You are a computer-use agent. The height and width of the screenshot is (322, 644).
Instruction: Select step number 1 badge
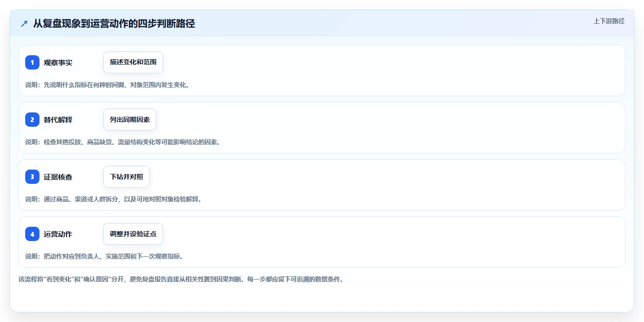(x=32, y=62)
